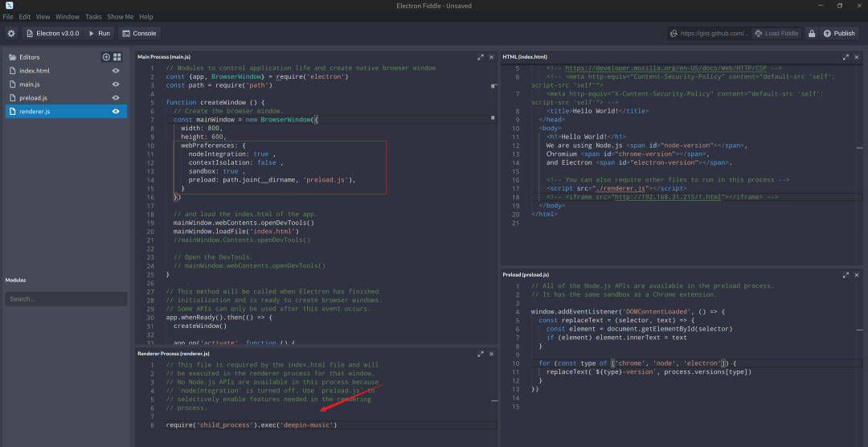The height and width of the screenshot is (447, 868).
Task: Publish the fiddle to GitHub
Action: 839,33
